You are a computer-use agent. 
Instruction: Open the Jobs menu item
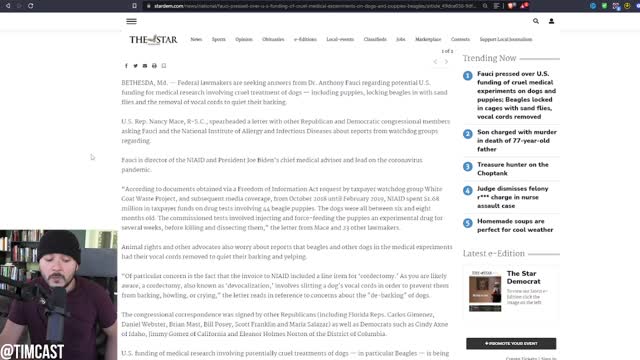pyautogui.click(x=401, y=39)
